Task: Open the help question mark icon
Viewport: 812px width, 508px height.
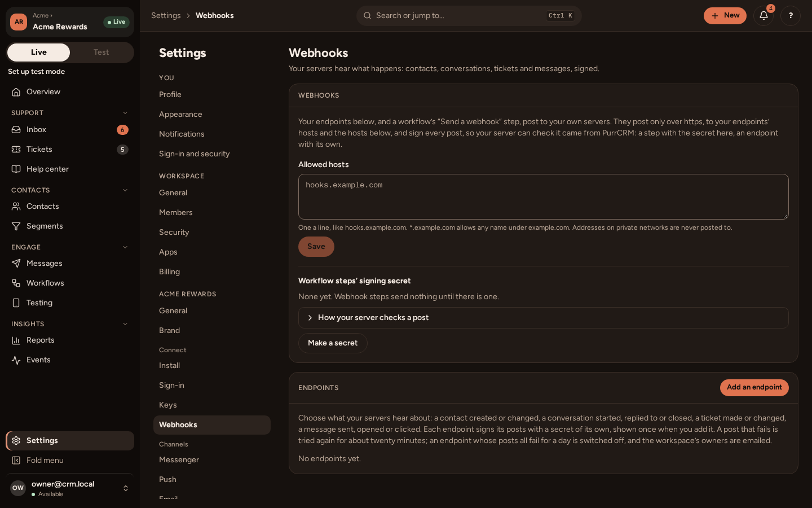Action: (791, 16)
